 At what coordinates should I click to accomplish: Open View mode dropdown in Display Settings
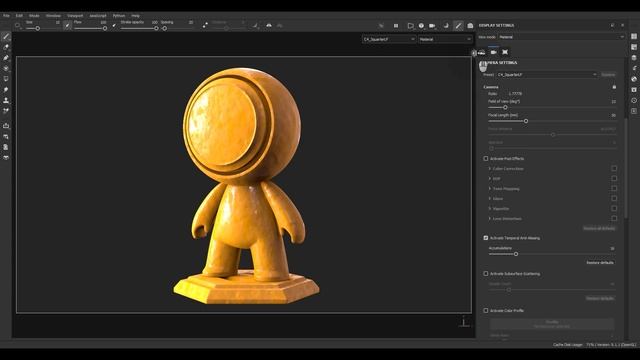tap(561, 37)
